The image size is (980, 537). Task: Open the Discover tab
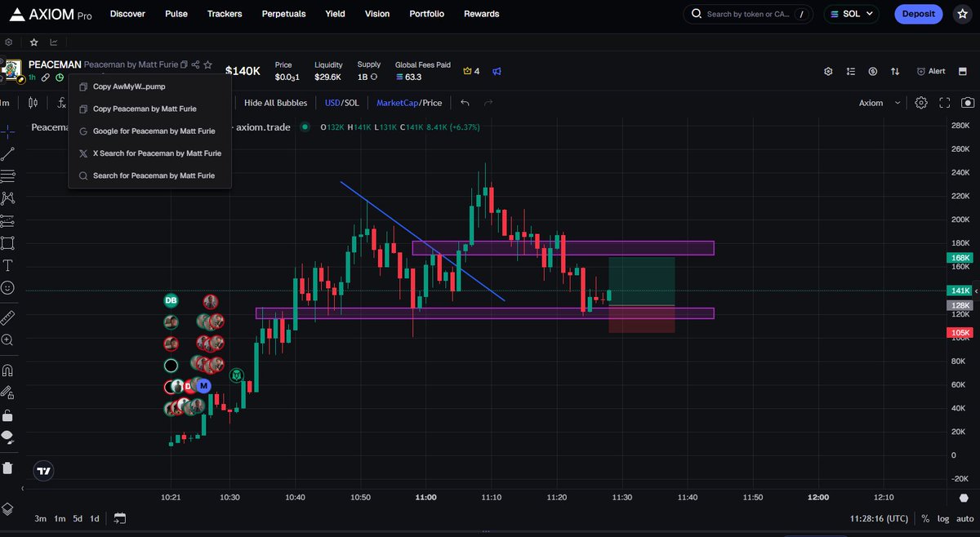[x=127, y=14]
